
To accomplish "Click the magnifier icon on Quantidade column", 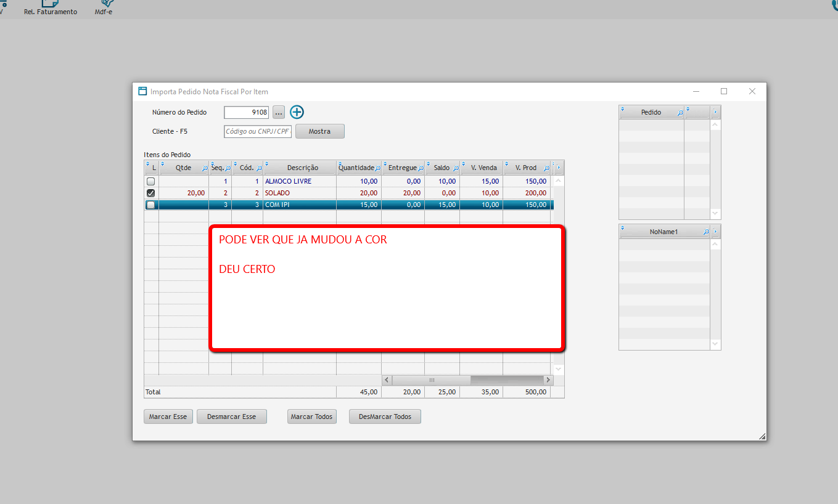I will coord(377,167).
